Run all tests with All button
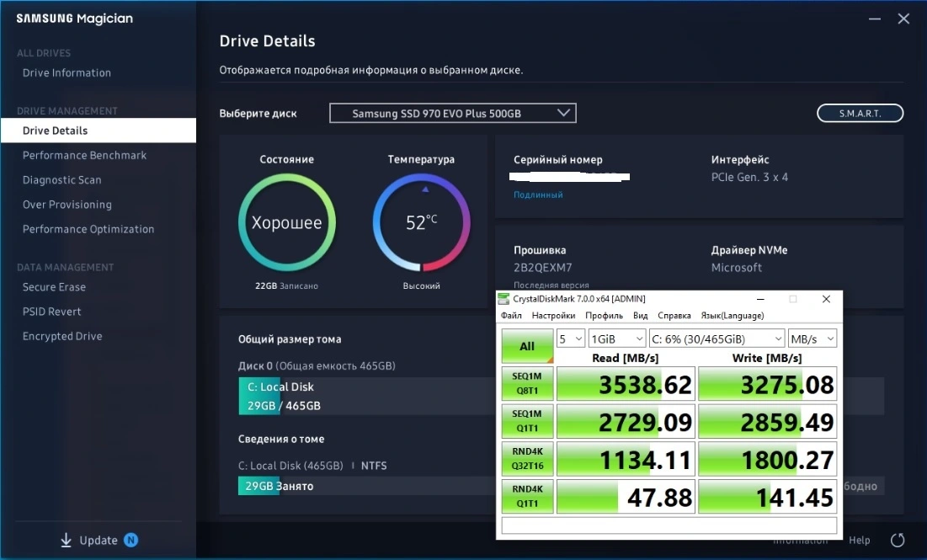Screen dimensions: 927x560 coord(527,346)
